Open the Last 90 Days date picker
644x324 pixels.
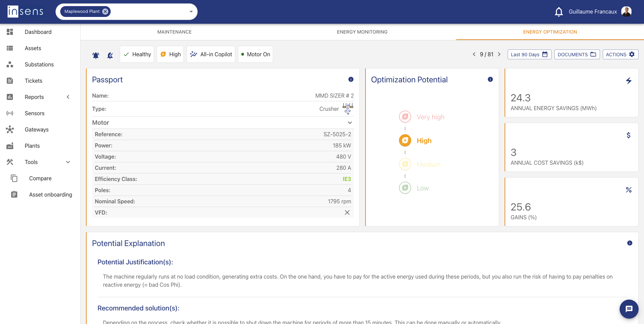529,55
